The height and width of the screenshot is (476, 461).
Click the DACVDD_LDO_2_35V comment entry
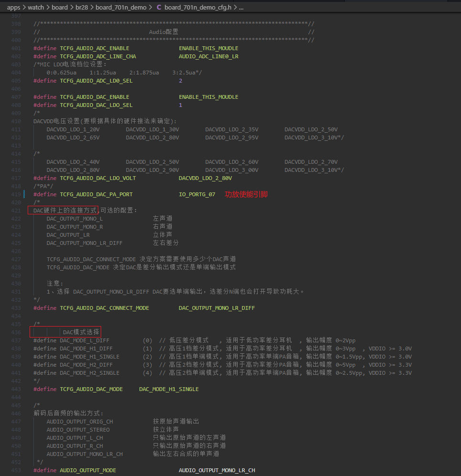click(x=232, y=129)
